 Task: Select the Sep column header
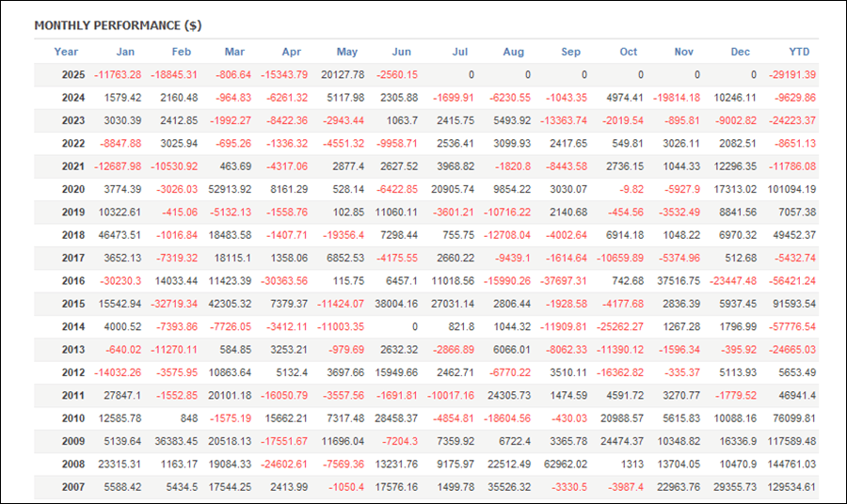pyautogui.click(x=571, y=52)
